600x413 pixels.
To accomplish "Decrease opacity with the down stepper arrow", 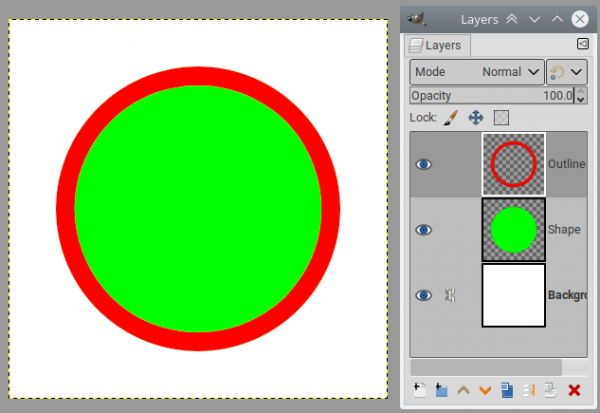I will (581, 100).
